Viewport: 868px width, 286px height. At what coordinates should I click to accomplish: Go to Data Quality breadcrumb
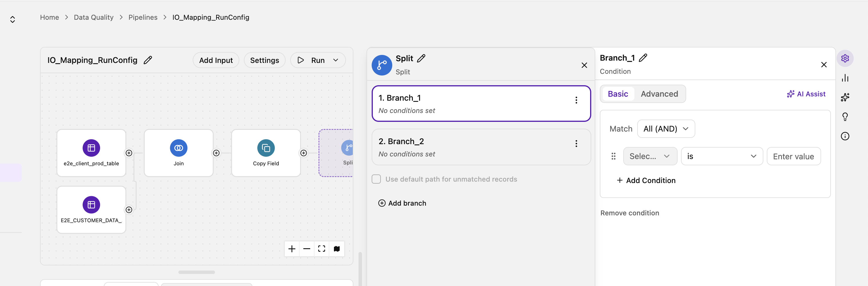94,17
